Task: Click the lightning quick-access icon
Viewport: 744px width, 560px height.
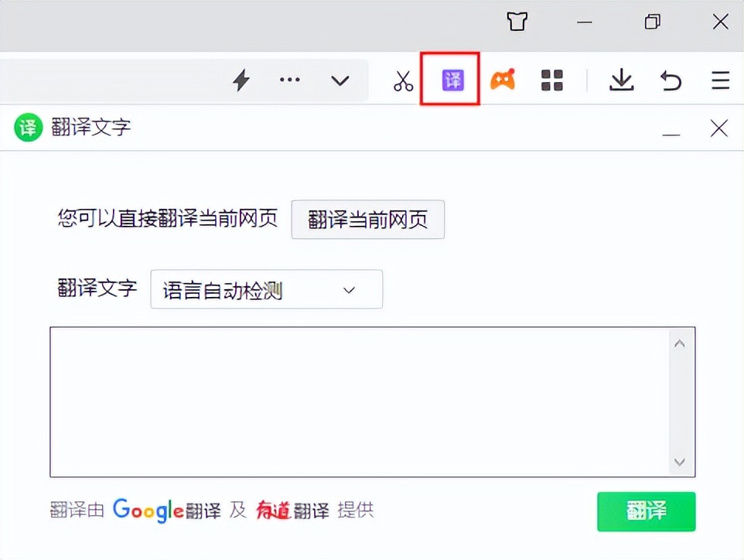Action: [241, 80]
